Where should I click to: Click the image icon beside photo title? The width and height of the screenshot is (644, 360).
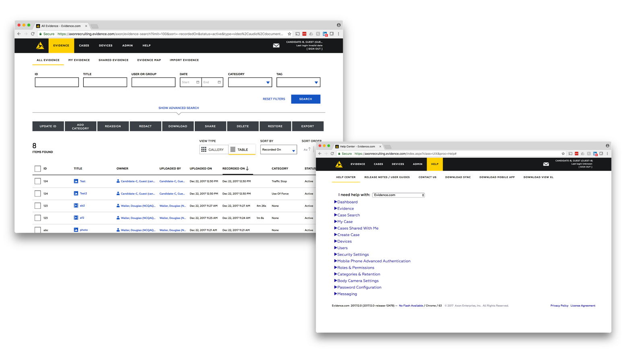[x=76, y=230]
